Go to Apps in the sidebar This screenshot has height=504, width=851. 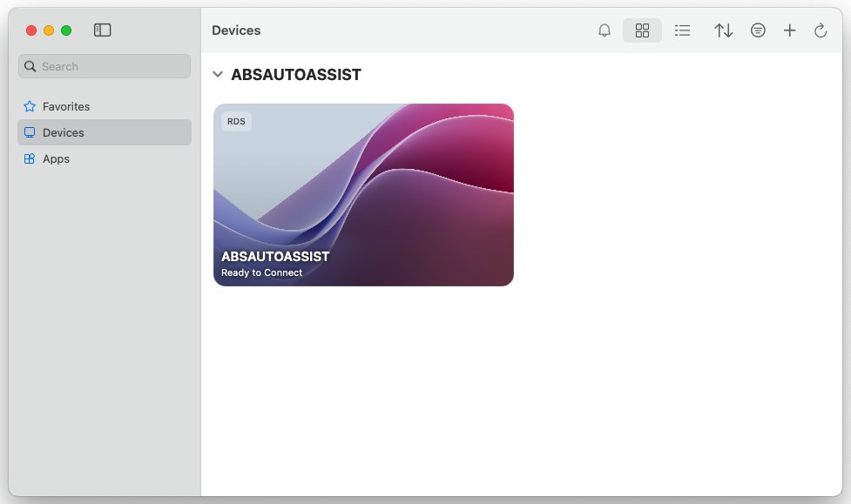point(56,159)
